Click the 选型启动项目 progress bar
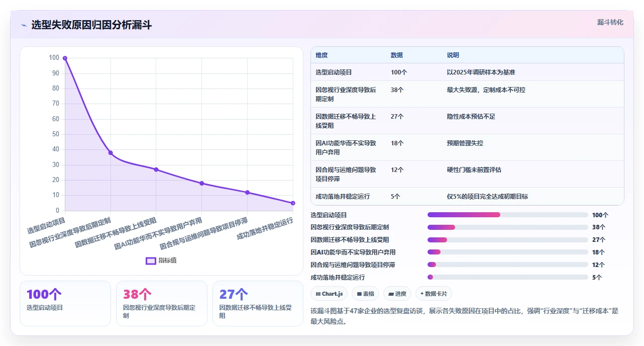644x346 pixels. point(508,215)
